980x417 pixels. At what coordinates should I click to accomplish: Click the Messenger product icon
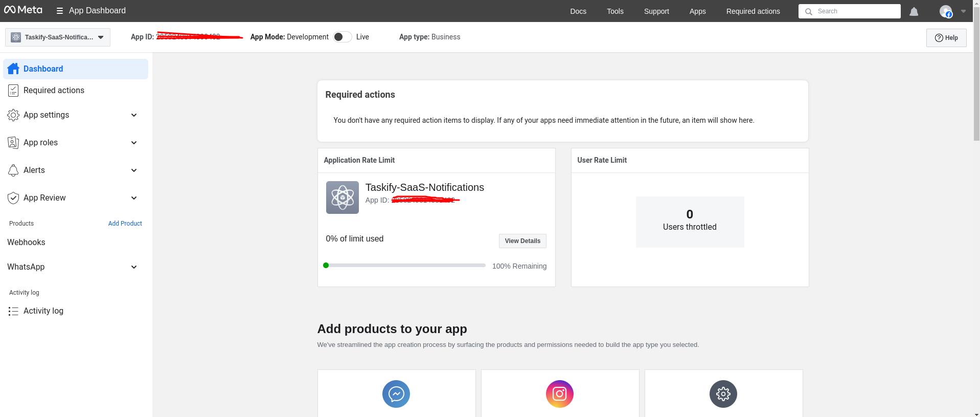[396, 393]
